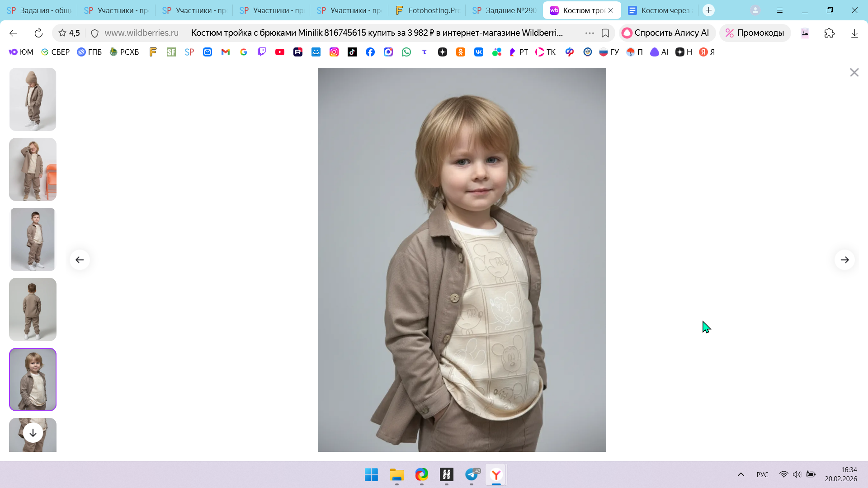The image size is (868, 488).
Task: Open WhatsApp bookmark icon
Action: pos(406,52)
